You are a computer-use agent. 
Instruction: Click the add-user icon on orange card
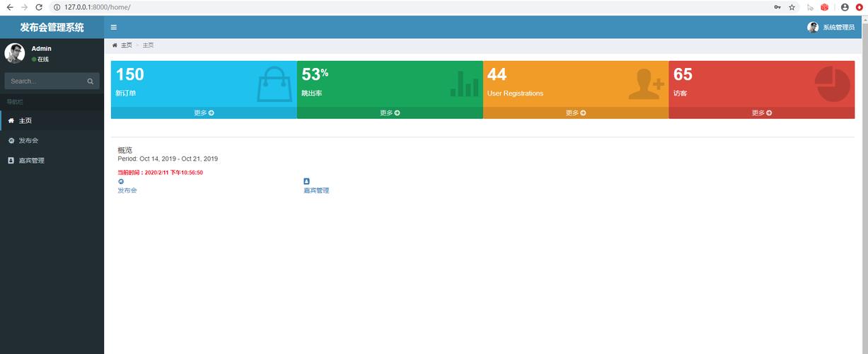click(647, 84)
